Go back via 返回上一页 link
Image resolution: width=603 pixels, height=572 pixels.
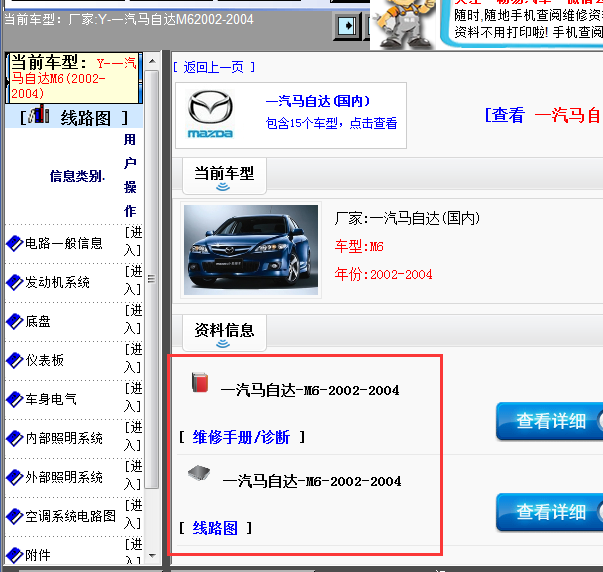coord(214,67)
